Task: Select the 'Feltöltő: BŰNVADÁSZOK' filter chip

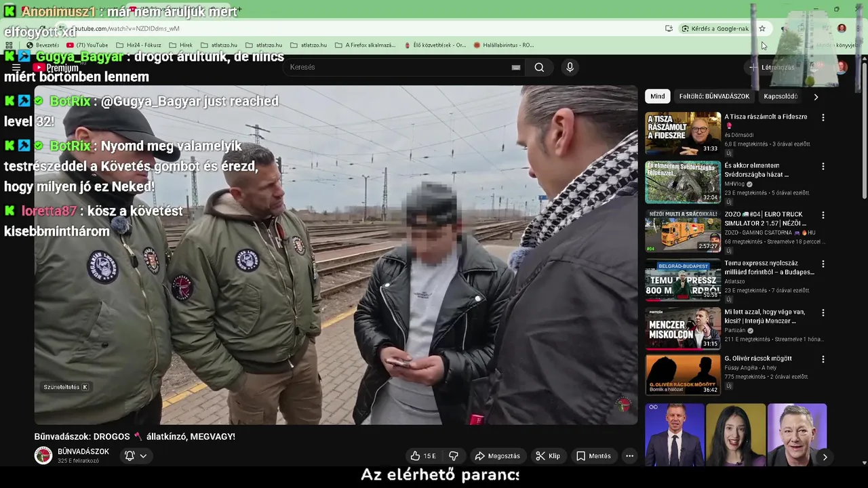Action: coord(714,96)
